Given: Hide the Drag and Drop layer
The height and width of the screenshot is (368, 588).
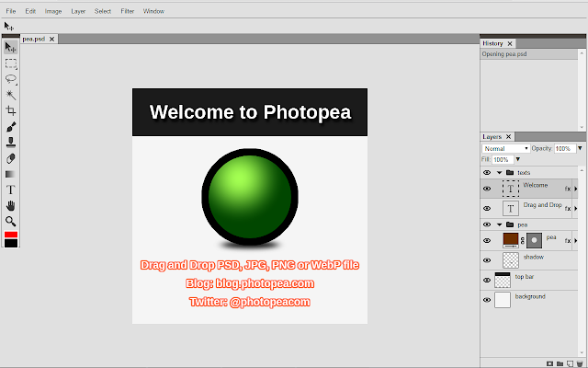Looking at the screenshot, I should (x=487, y=208).
